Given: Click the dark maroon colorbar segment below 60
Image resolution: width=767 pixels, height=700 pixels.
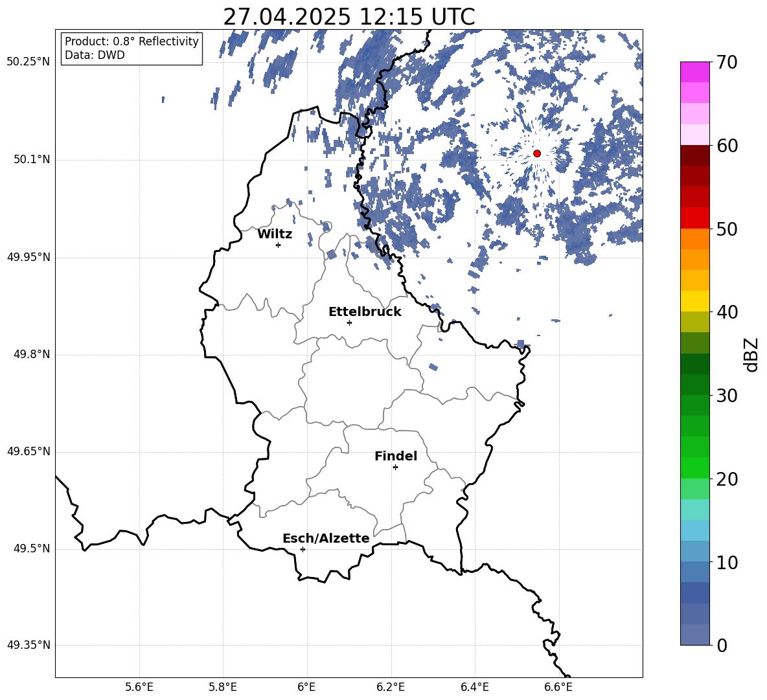Looking at the screenshot, I should coord(694,155).
